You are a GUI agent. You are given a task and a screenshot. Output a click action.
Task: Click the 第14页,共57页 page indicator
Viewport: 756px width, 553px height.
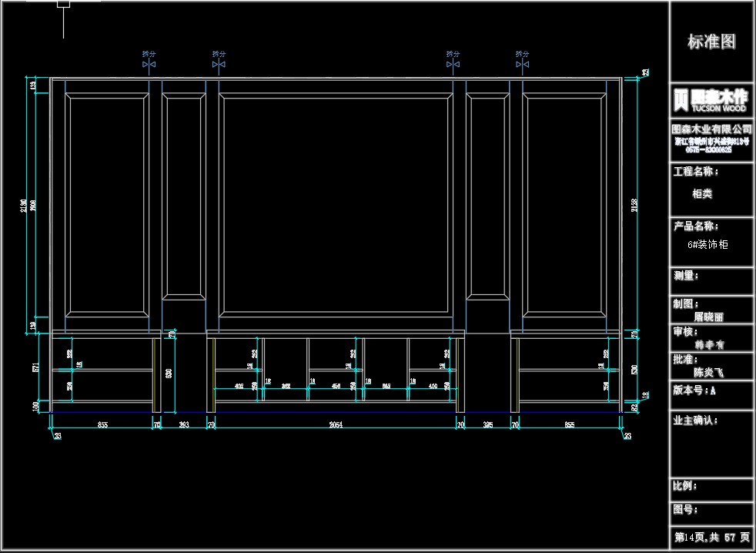coord(711,537)
